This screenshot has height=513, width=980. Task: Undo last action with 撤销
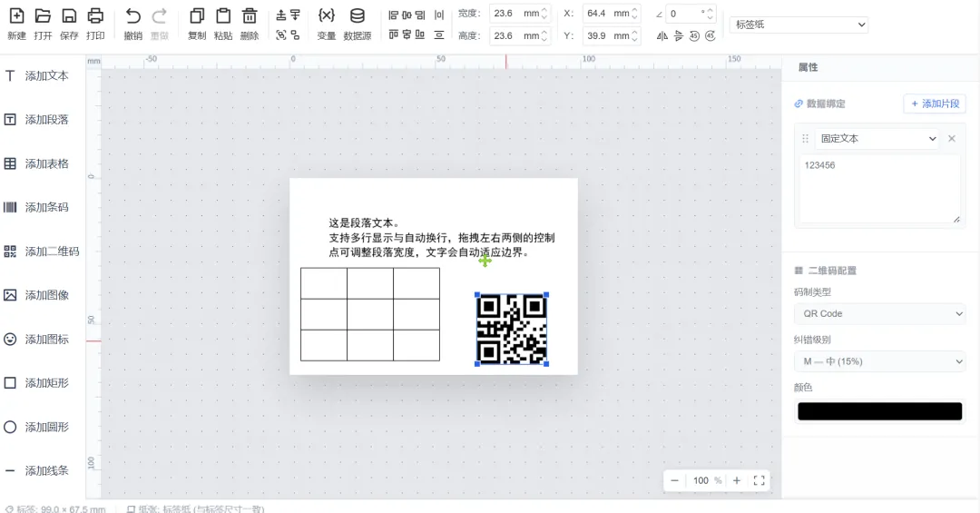coord(132,24)
